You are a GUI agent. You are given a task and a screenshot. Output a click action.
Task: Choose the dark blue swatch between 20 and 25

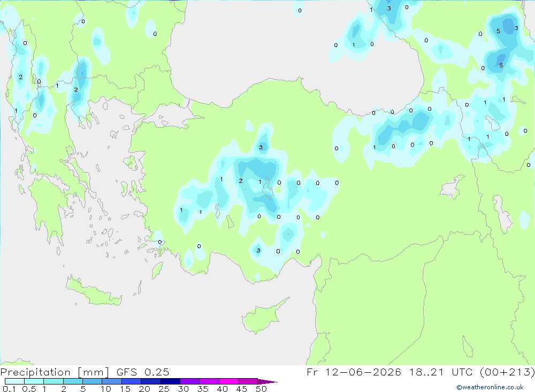click(151, 381)
